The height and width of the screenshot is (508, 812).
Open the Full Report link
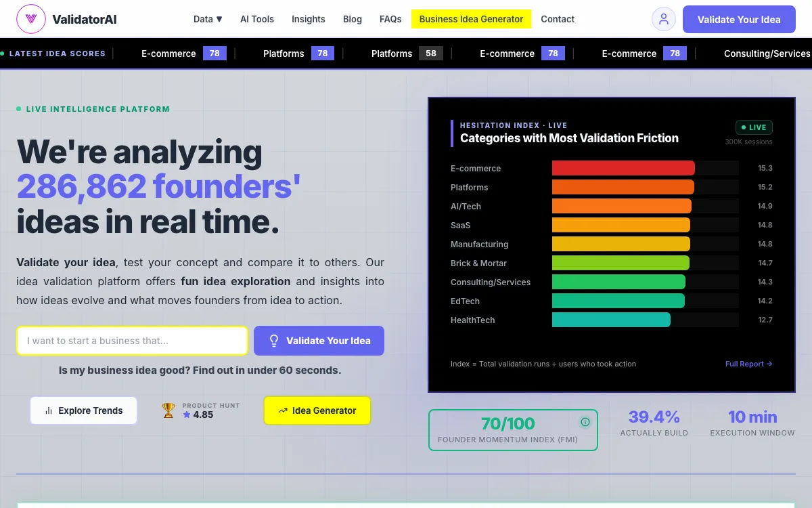748,364
